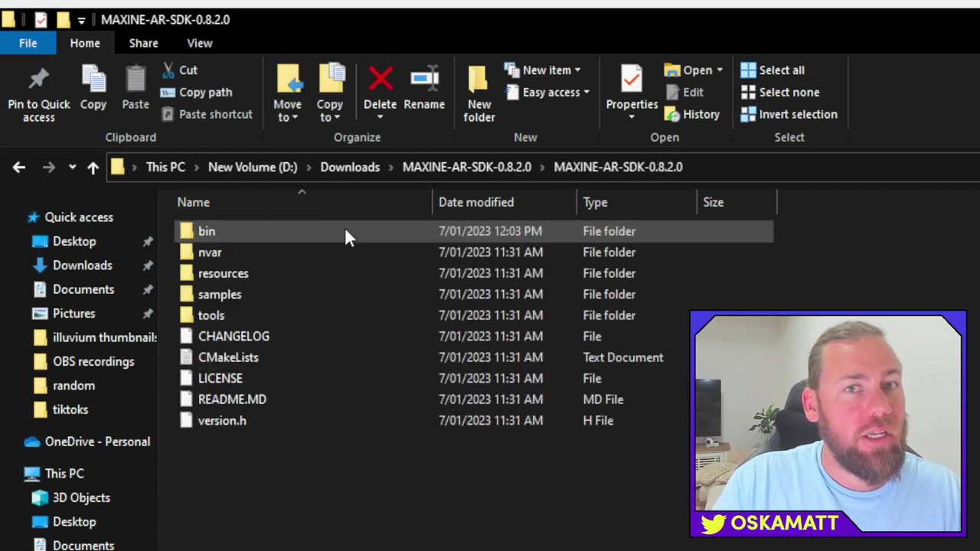
Task: Switch to the View ribbon tab
Action: coord(200,43)
